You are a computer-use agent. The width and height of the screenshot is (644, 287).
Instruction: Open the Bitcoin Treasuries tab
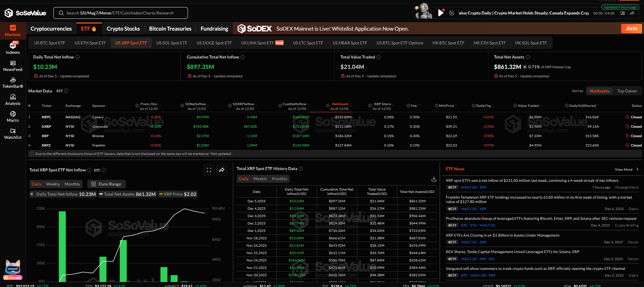tap(170, 29)
